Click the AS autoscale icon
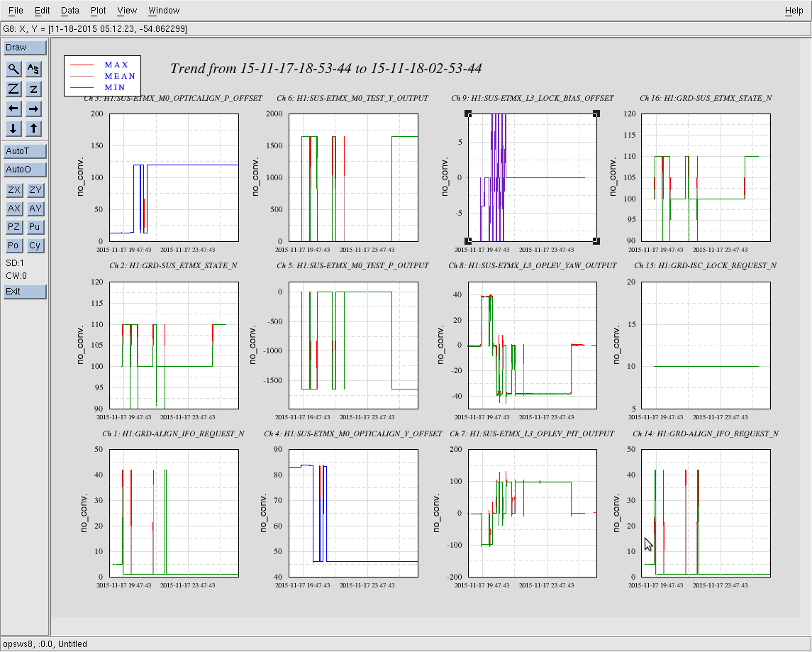This screenshot has height=652, width=812. 33,68
